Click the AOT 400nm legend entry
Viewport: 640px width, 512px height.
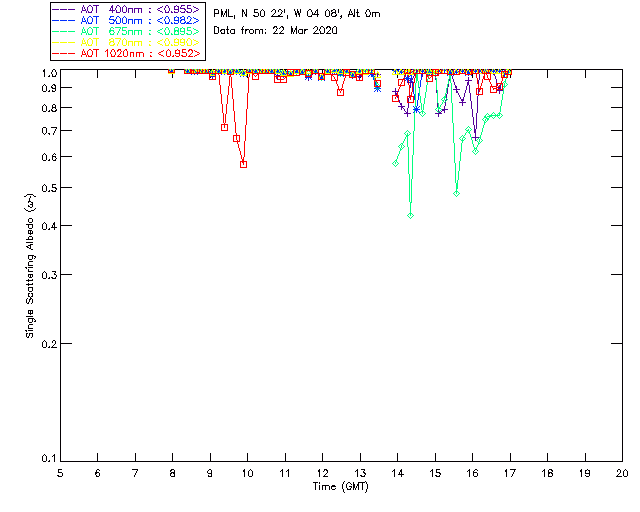coord(127,9)
